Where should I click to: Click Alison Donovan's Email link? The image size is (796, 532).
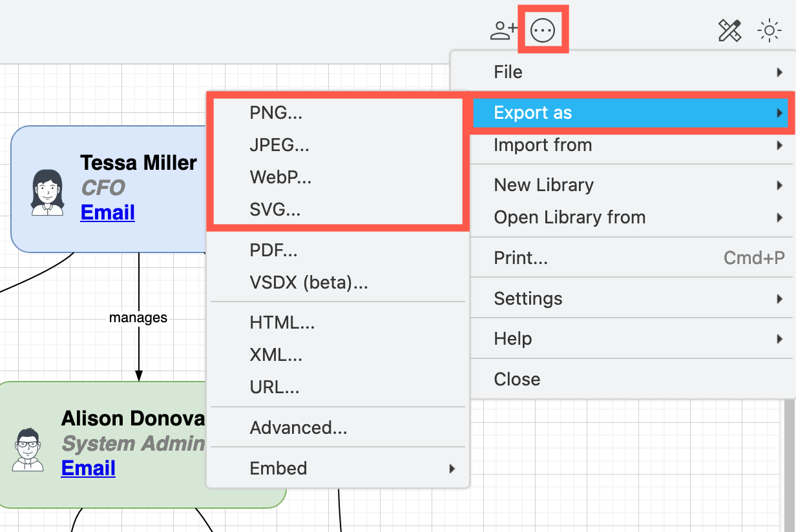point(88,468)
